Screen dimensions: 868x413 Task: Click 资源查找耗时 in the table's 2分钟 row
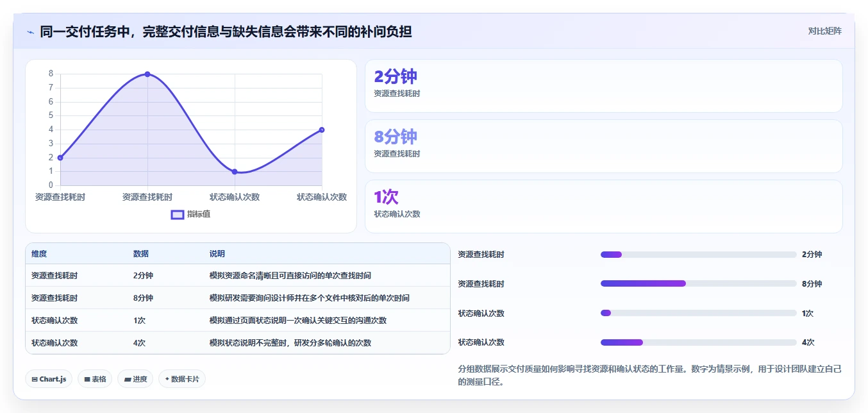point(54,276)
